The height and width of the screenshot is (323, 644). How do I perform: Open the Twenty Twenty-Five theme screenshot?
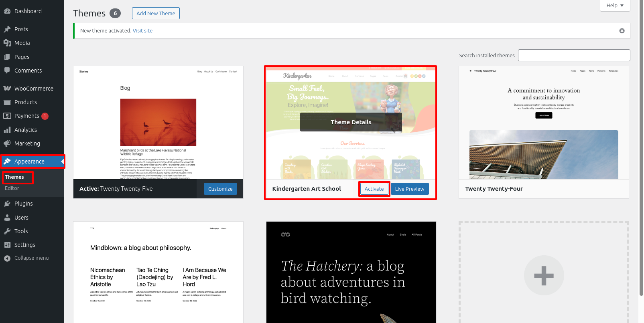158,123
